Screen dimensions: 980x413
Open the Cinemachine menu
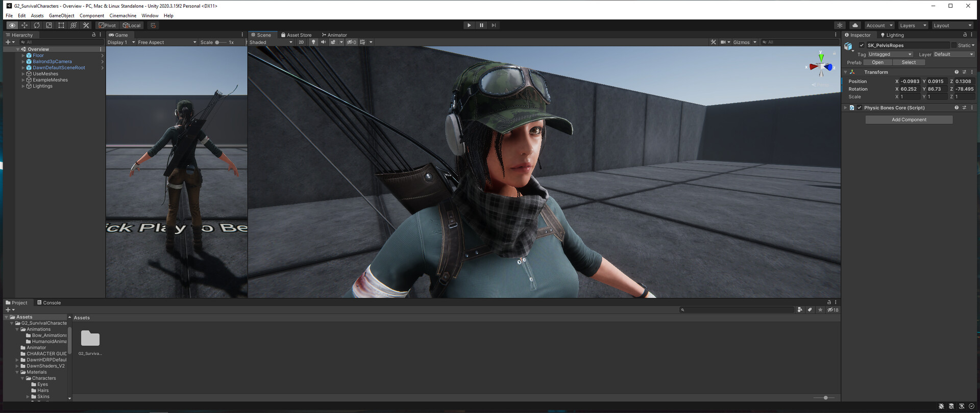(x=123, y=16)
